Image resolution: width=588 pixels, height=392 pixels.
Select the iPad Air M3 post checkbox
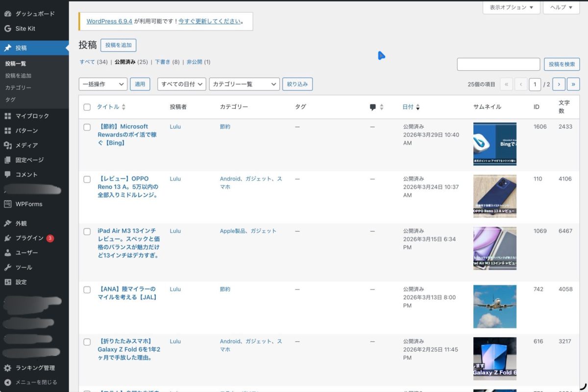click(87, 232)
